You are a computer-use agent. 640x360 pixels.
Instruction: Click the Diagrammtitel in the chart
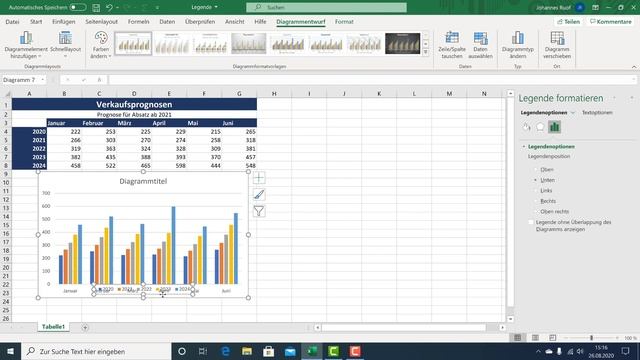pos(143,181)
